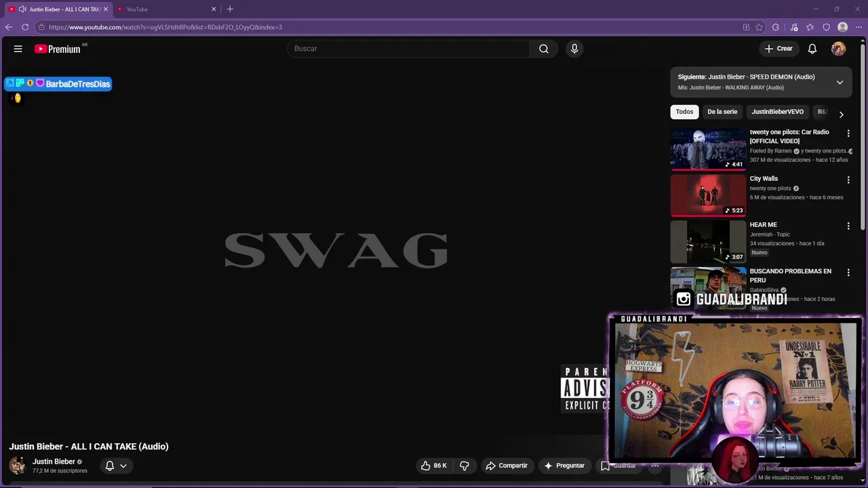The height and width of the screenshot is (488, 868).
Task: Open the apps icon in address bar
Action: tap(746, 27)
